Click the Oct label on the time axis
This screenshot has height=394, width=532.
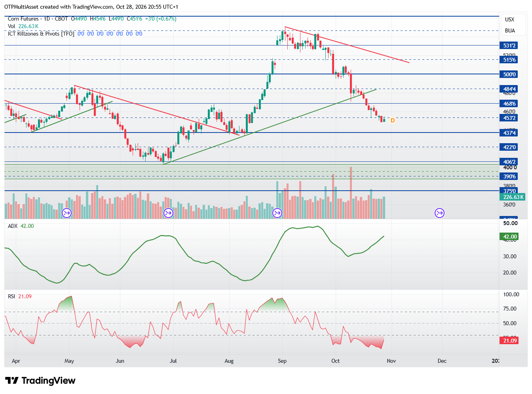[335, 361]
